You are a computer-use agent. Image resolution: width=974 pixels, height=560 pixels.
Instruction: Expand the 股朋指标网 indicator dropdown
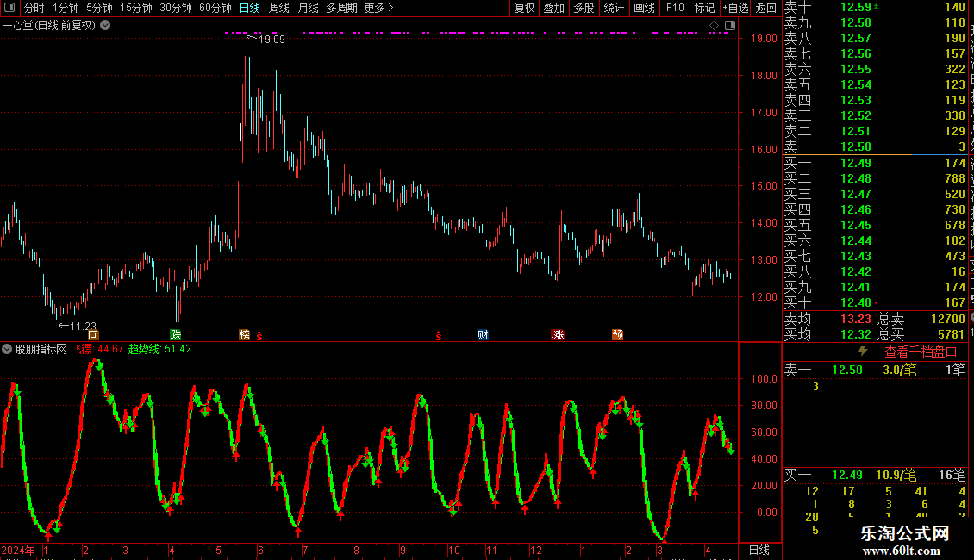(x=7, y=349)
